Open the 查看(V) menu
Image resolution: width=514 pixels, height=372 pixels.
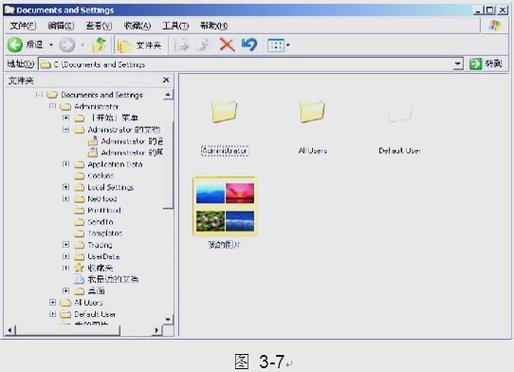coord(99,26)
